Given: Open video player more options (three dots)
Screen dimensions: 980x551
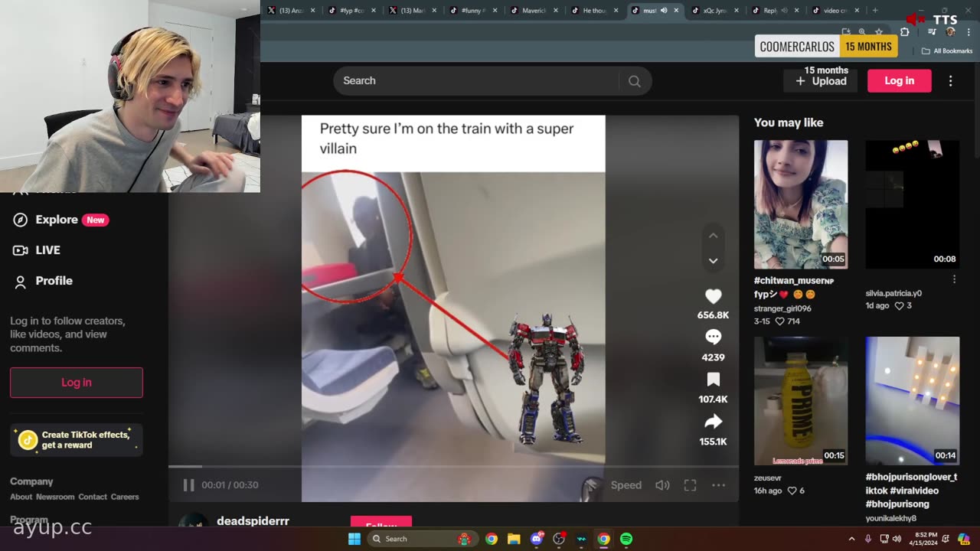Looking at the screenshot, I should click(x=718, y=485).
